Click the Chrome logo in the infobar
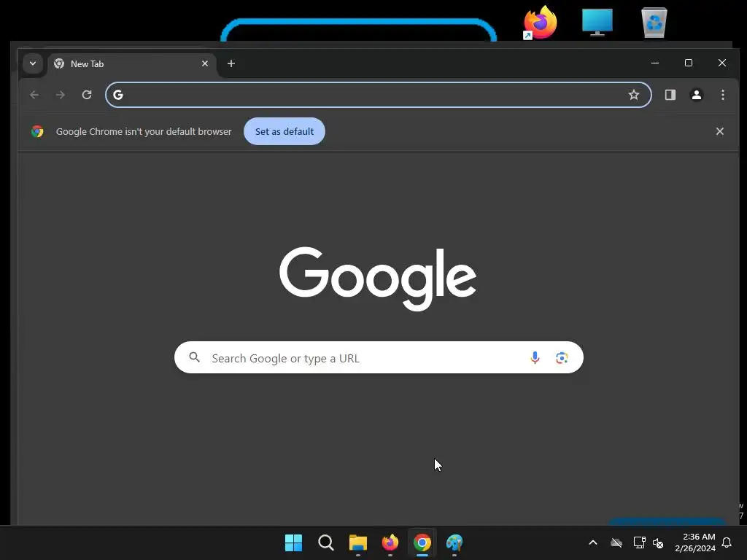This screenshot has width=747, height=560. (37, 131)
